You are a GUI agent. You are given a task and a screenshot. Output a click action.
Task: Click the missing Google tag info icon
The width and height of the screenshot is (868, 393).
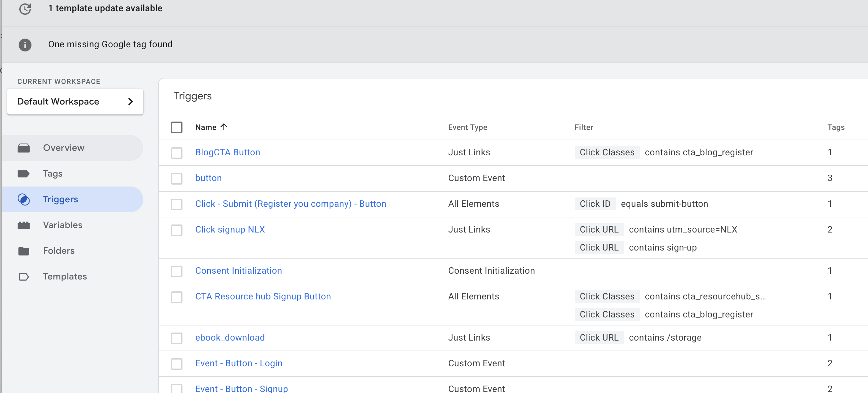coord(25,44)
